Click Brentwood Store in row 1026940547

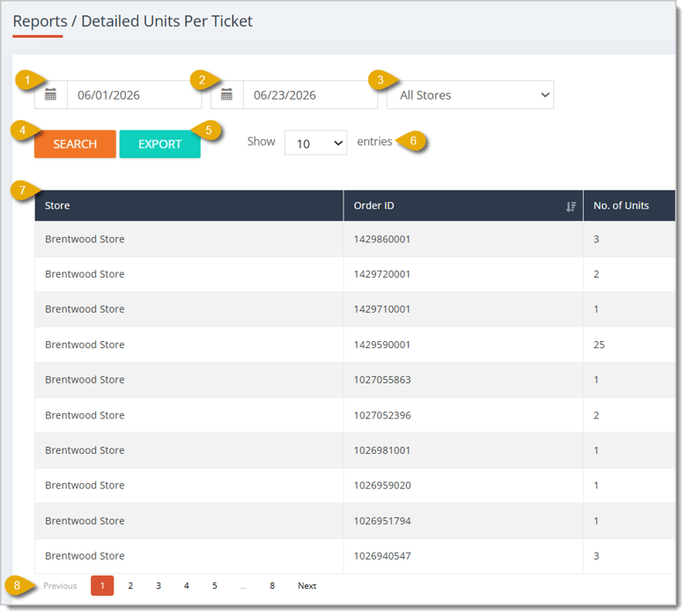pyautogui.click(x=85, y=556)
